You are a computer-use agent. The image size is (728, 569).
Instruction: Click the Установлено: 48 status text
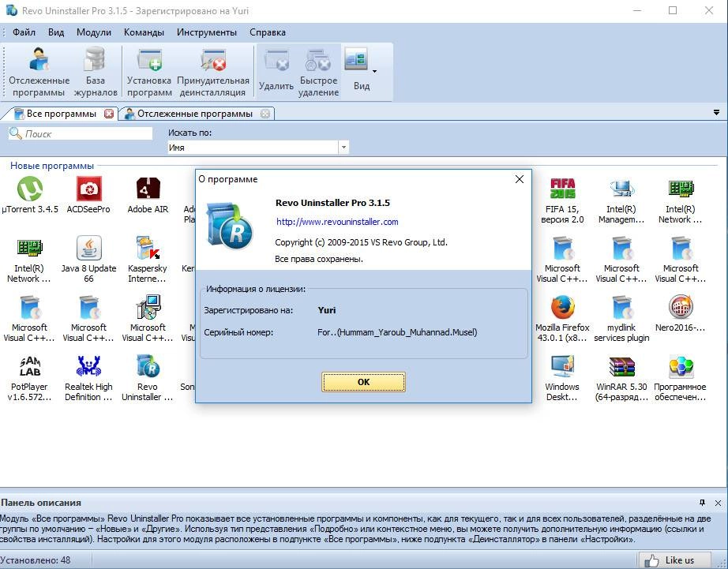click(36, 560)
